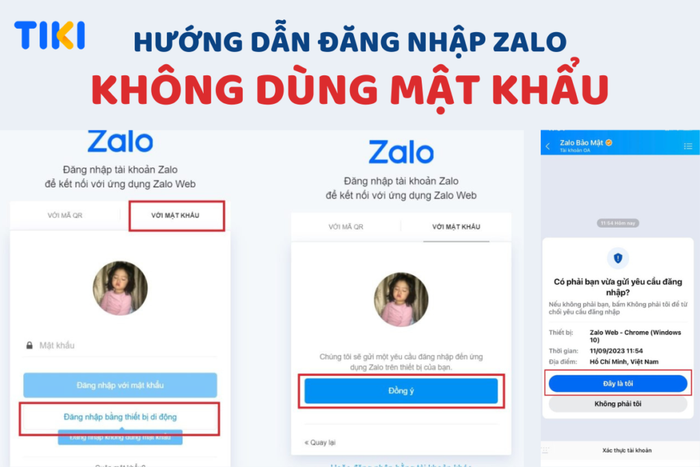Confirm with the Đồng ý button
Screen dimensions: 700x467
coord(401,391)
